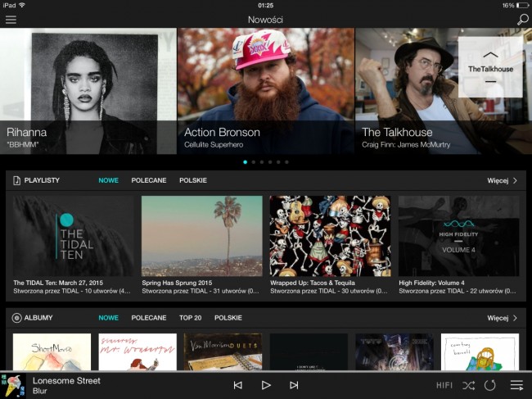532x399 pixels.
Task: Click Wrapped Up: Tacos & Tequila title
Action: [313, 283]
